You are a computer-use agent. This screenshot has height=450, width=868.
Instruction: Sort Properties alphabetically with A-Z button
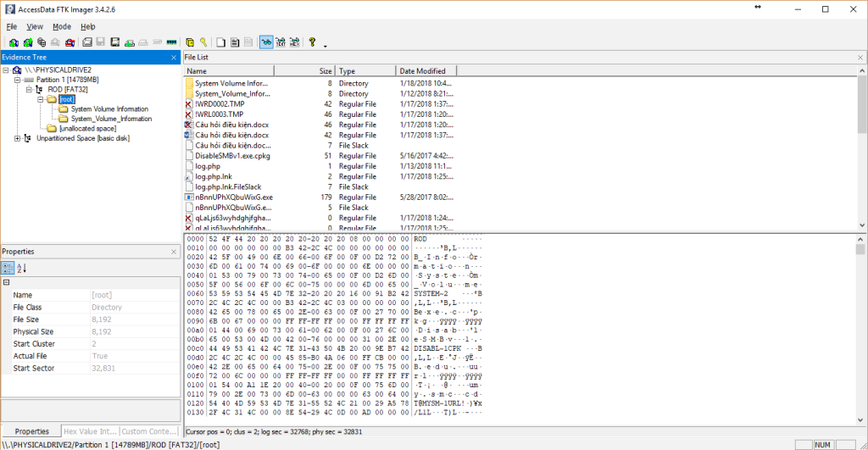pyautogui.click(x=21, y=269)
